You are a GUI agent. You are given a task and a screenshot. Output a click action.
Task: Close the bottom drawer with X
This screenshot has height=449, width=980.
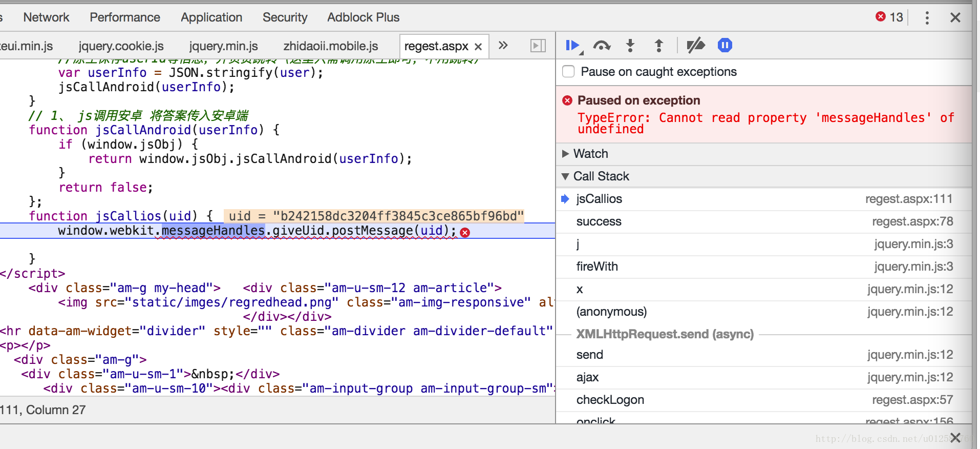(x=955, y=438)
